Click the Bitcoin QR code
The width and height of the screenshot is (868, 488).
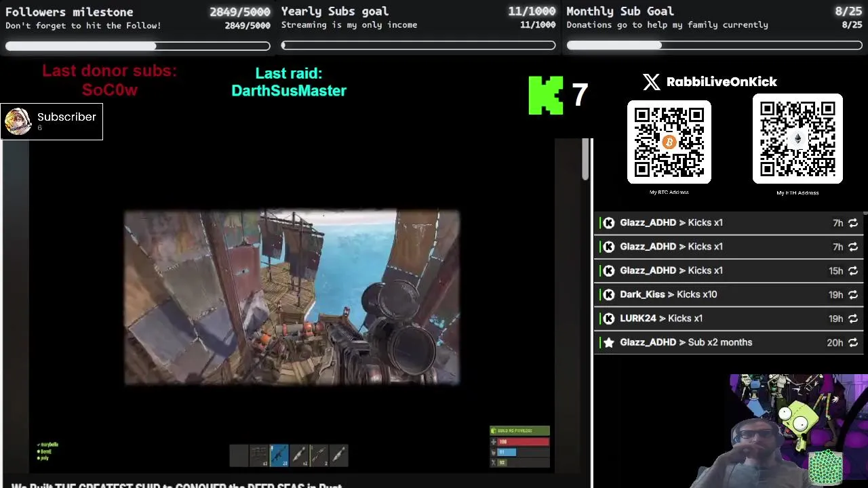[x=669, y=142]
